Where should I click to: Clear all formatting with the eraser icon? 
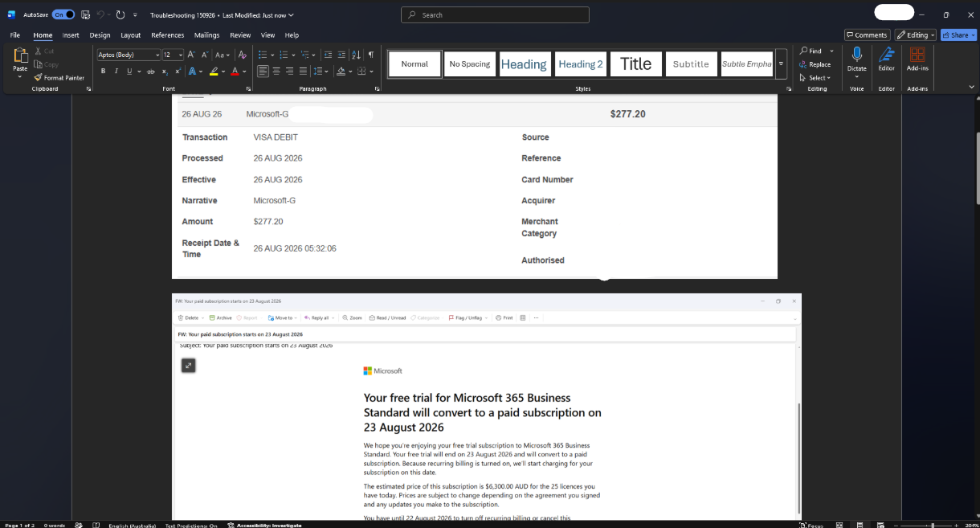(242, 55)
